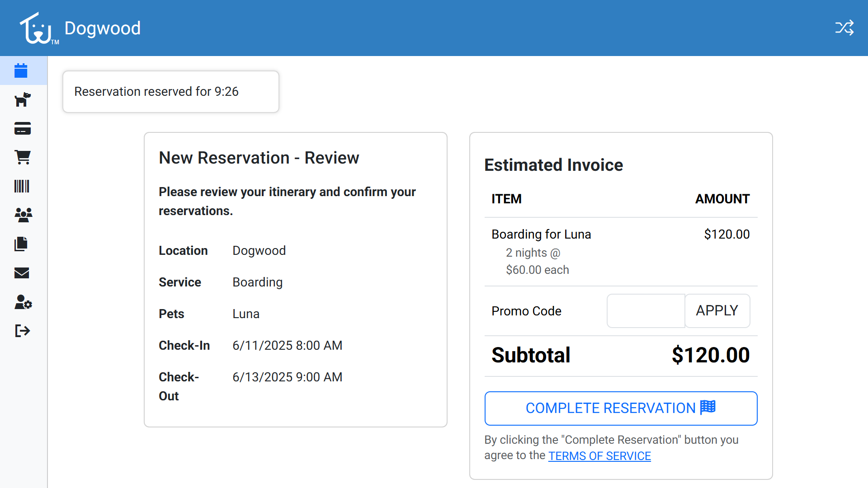Open the Terms of Service link
The image size is (868, 488).
tap(599, 456)
